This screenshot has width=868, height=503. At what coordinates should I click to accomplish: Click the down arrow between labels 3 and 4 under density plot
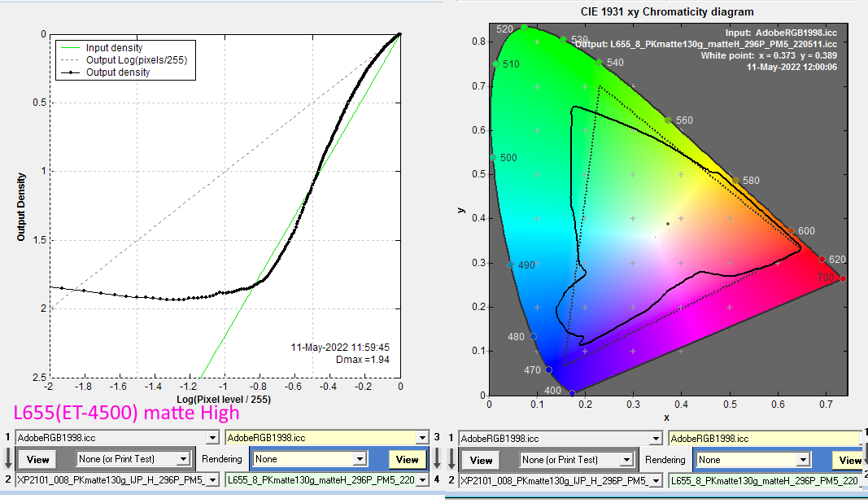(x=438, y=459)
